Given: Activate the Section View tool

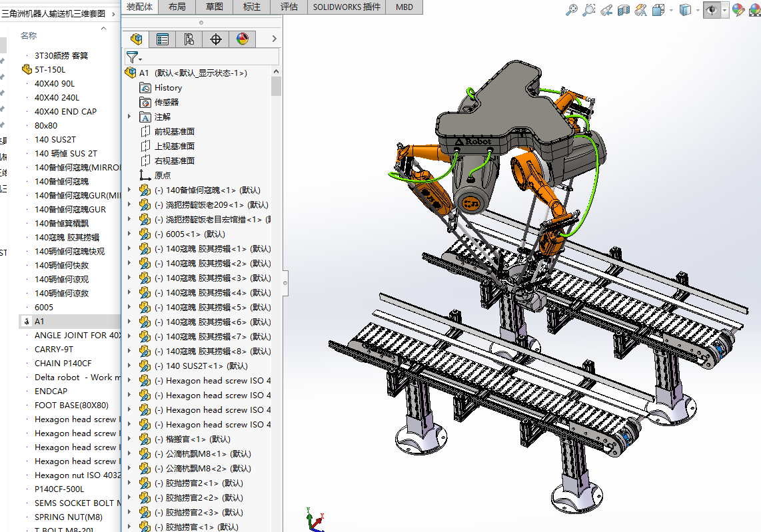Looking at the screenshot, I should [x=623, y=9].
